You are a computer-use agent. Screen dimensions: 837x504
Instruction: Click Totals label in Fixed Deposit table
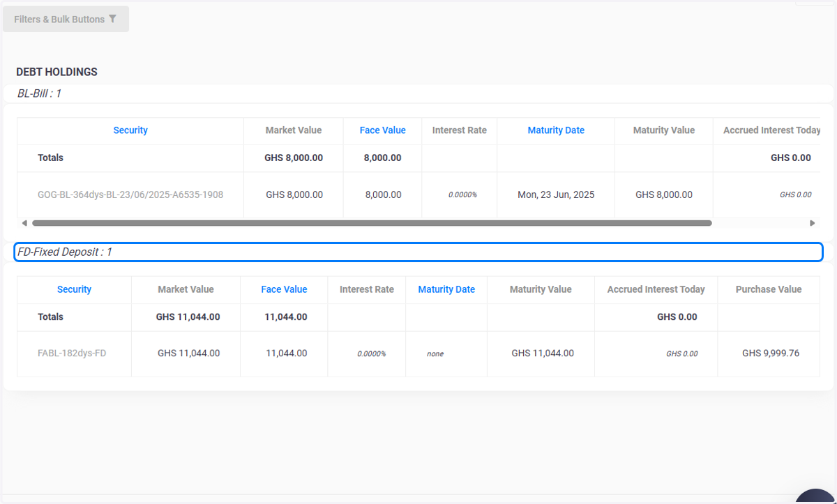50,317
